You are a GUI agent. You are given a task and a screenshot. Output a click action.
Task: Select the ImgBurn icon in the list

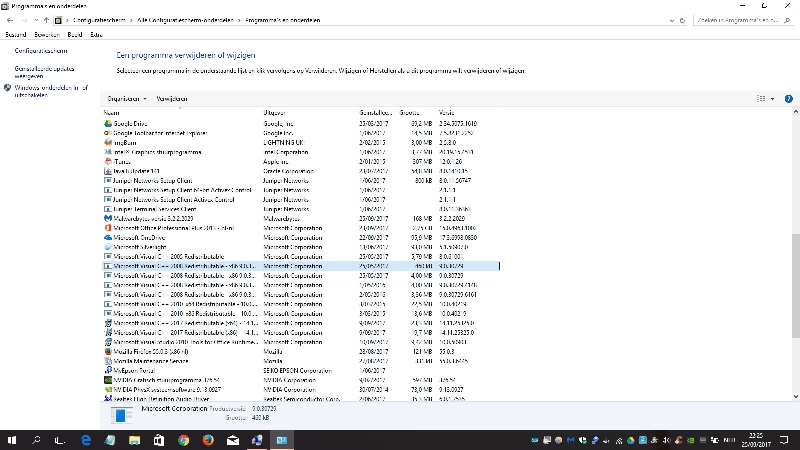point(108,142)
